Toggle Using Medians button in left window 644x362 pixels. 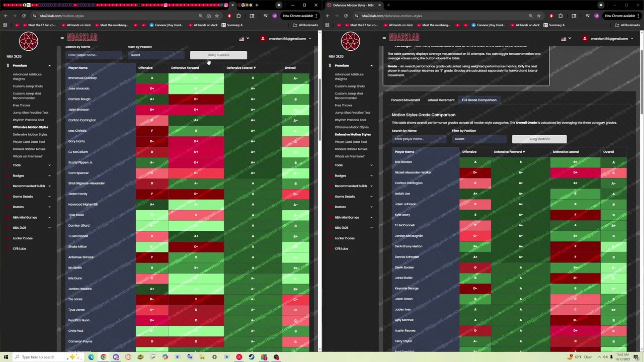coord(218,55)
